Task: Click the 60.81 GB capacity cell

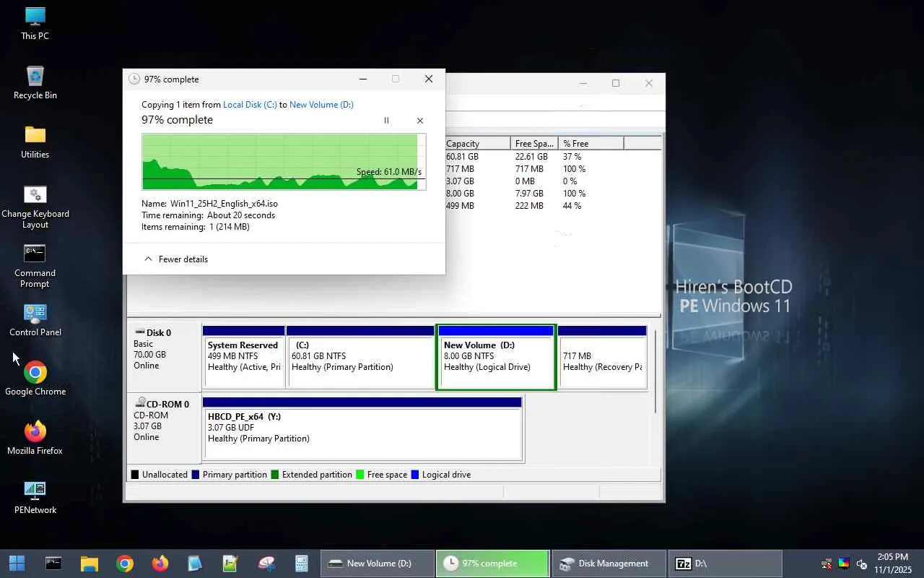Action: coord(462,157)
